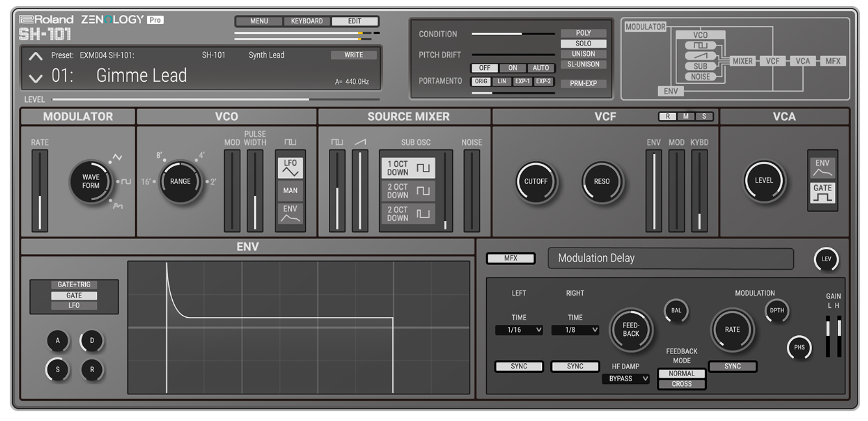Viewport: 868px width, 421px height.
Task: Click the WRITE button to save the preset
Action: pyautogui.click(x=353, y=55)
